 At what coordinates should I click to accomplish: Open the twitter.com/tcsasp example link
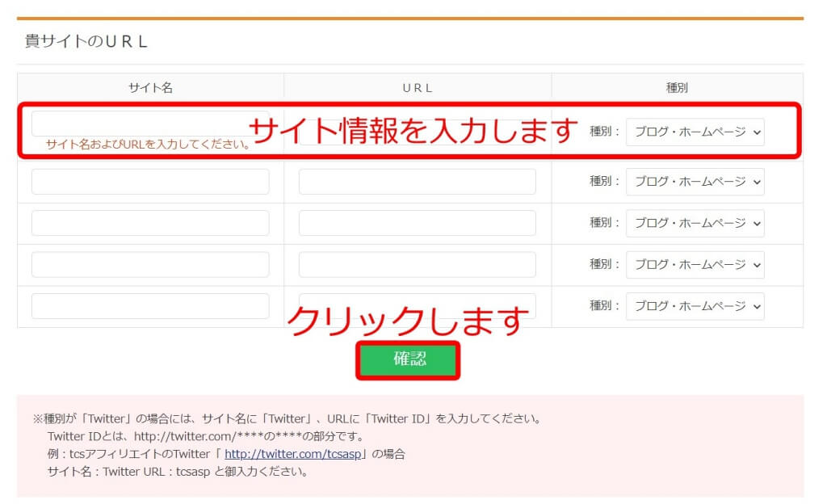click(x=292, y=454)
